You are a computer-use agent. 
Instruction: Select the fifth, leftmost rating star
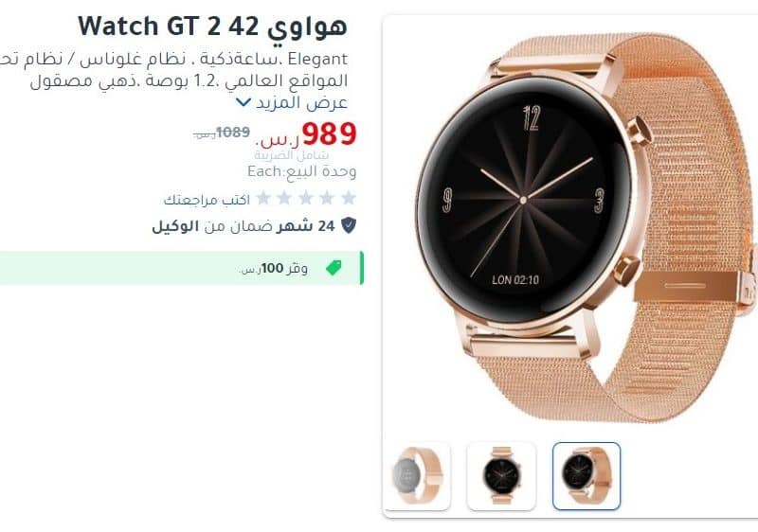[x=263, y=198]
